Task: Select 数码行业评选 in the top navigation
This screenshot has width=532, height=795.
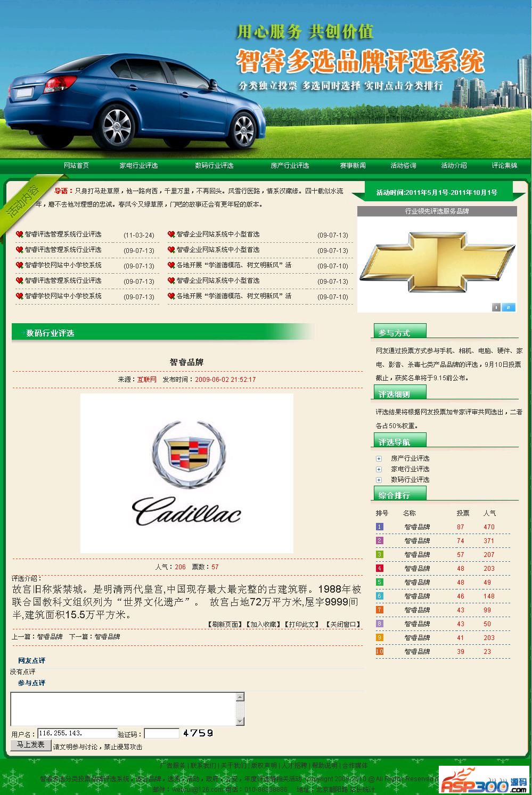Action: [x=214, y=166]
